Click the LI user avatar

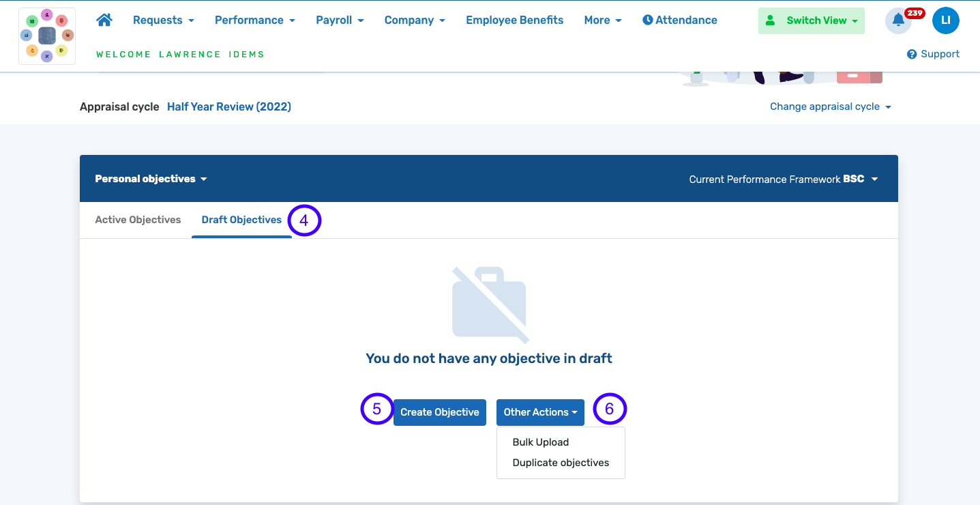click(x=945, y=20)
